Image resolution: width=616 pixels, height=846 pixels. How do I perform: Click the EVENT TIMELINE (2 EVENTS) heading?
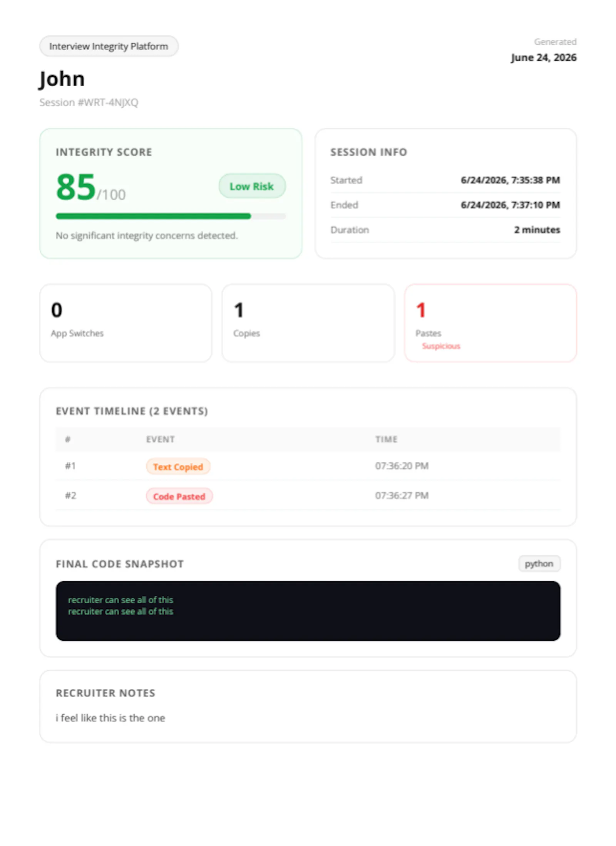[x=132, y=411]
